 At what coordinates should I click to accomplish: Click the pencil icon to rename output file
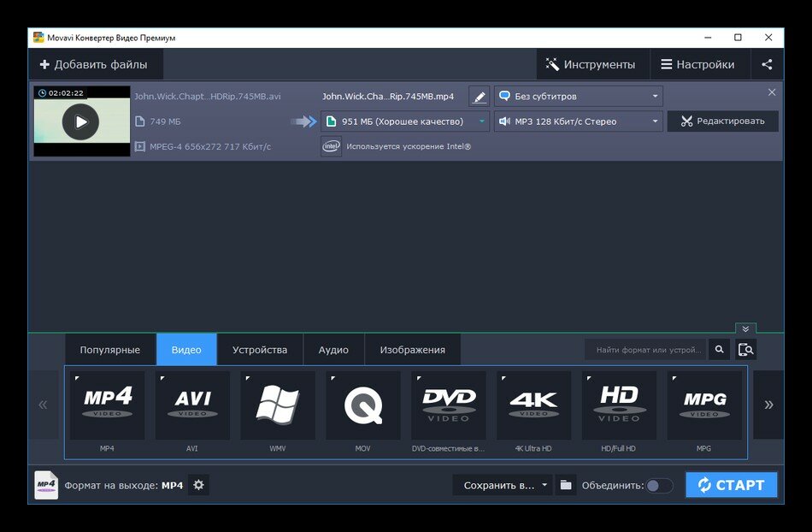click(x=480, y=97)
